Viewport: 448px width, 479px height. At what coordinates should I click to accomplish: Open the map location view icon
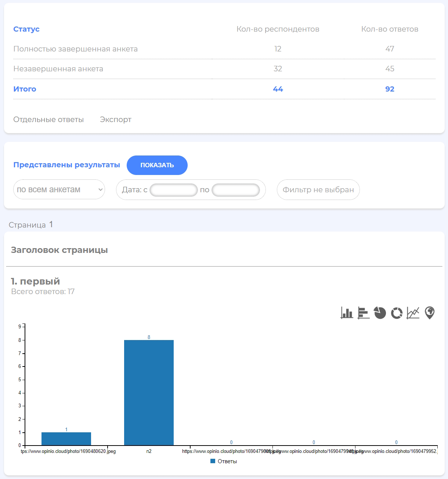coord(430,313)
